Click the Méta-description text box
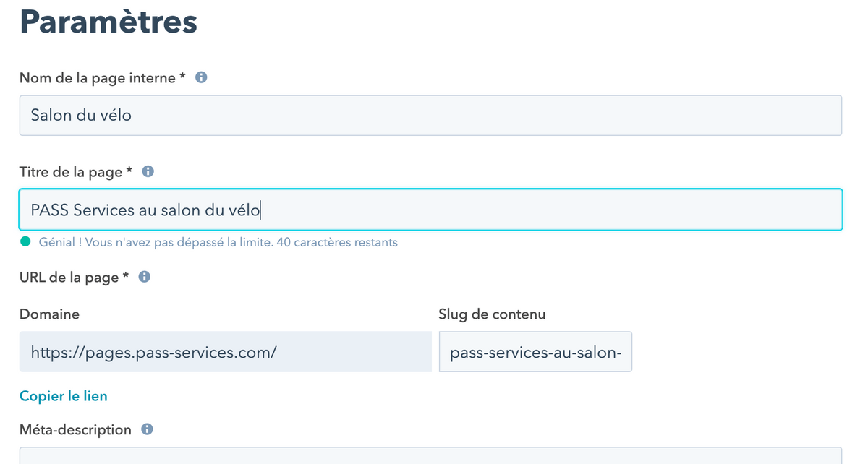868x464 pixels. (x=430, y=455)
